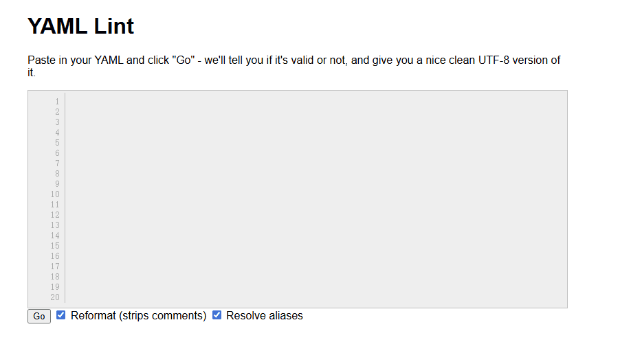Click line number 7 in the gutter

pos(57,163)
